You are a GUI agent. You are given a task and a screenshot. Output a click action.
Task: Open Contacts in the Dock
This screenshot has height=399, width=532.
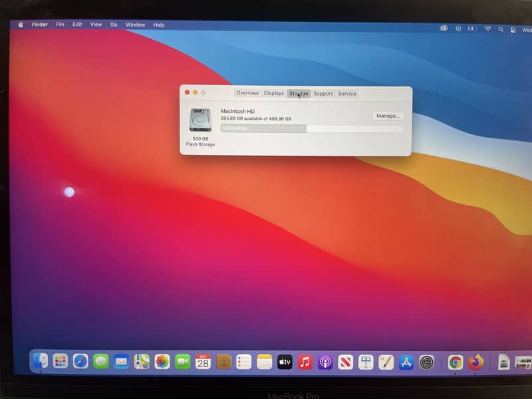tap(223, 362)
